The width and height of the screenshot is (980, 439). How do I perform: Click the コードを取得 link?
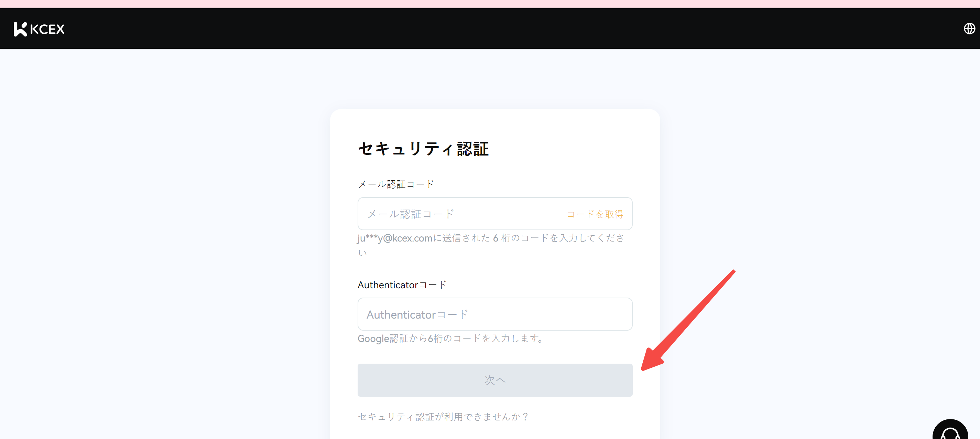(x=594, y=214)
